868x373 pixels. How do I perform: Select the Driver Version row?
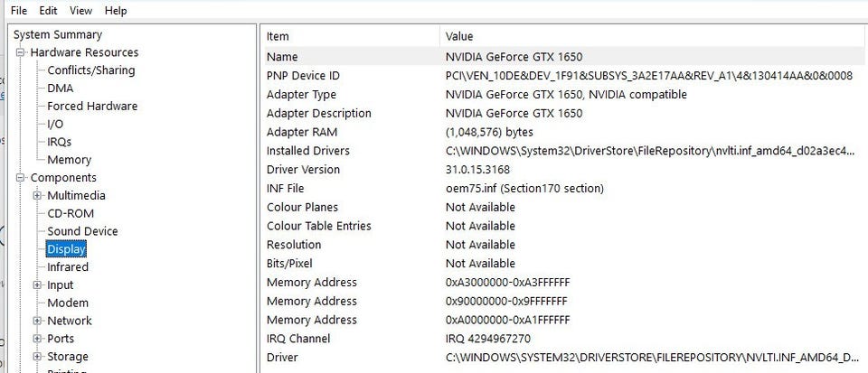click(x=303, y=170)
